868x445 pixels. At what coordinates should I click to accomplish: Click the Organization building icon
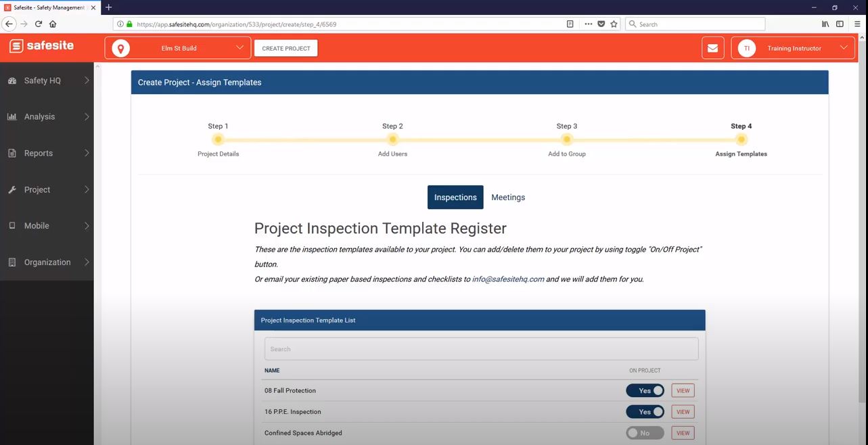(12, 262)
